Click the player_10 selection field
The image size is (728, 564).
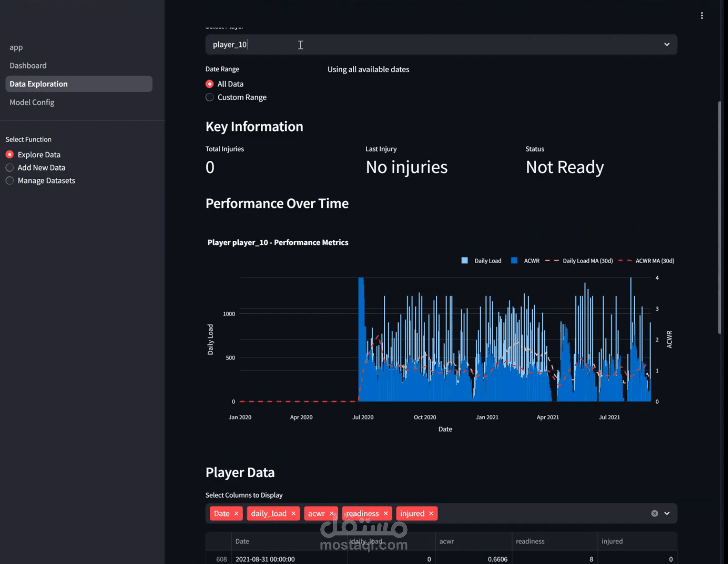tap(441, 45)
